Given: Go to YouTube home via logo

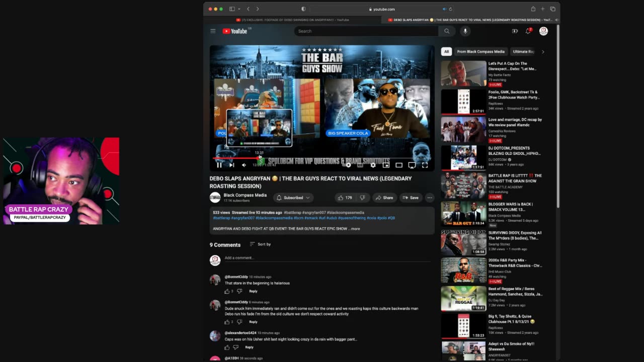Looking at the screenshot, I should (x=235, y=31).
